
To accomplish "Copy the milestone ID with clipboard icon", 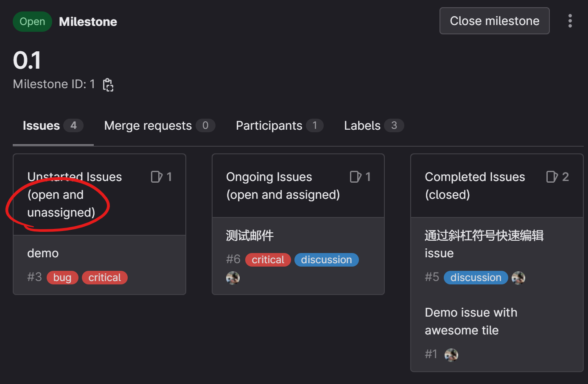I will 108,85.
